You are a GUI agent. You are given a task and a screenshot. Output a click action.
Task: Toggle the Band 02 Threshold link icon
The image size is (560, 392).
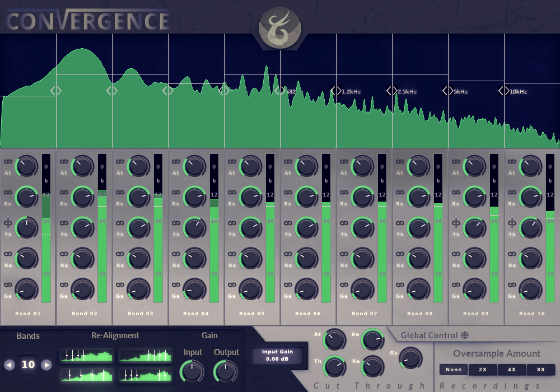(64, 223)
